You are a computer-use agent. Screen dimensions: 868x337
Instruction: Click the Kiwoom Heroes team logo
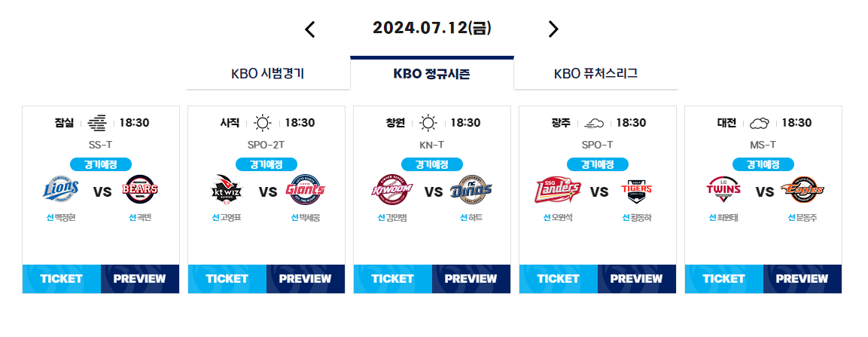[392, 190]
